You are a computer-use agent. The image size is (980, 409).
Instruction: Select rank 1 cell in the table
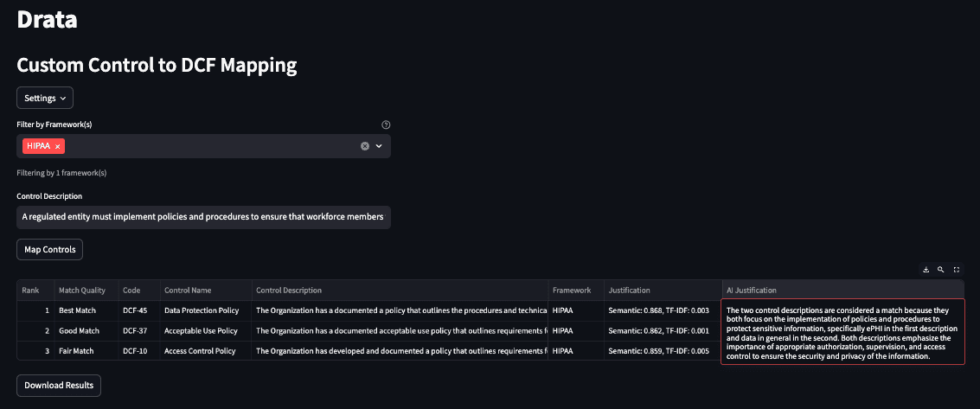click(x=35, y=310)
